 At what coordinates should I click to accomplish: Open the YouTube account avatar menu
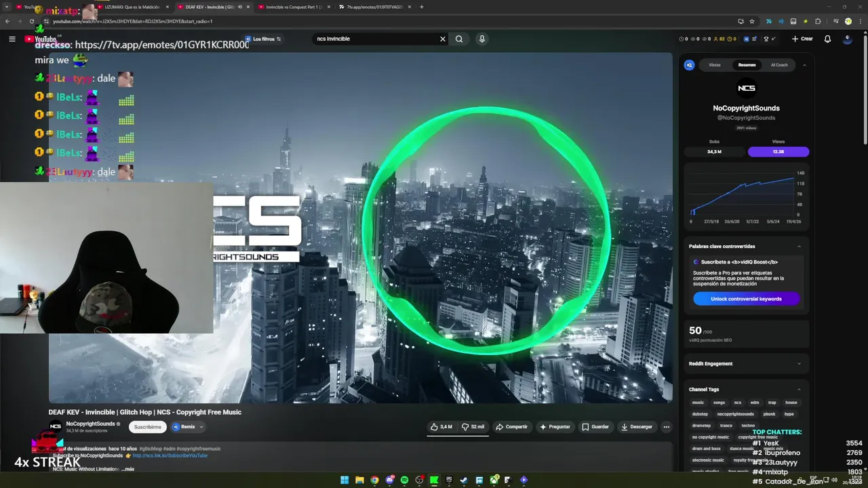coord(847,39)
